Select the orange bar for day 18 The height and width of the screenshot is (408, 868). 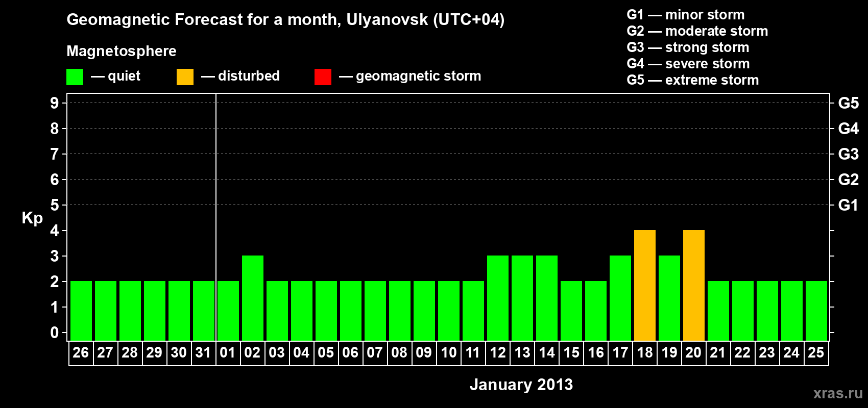click(645, 285)
